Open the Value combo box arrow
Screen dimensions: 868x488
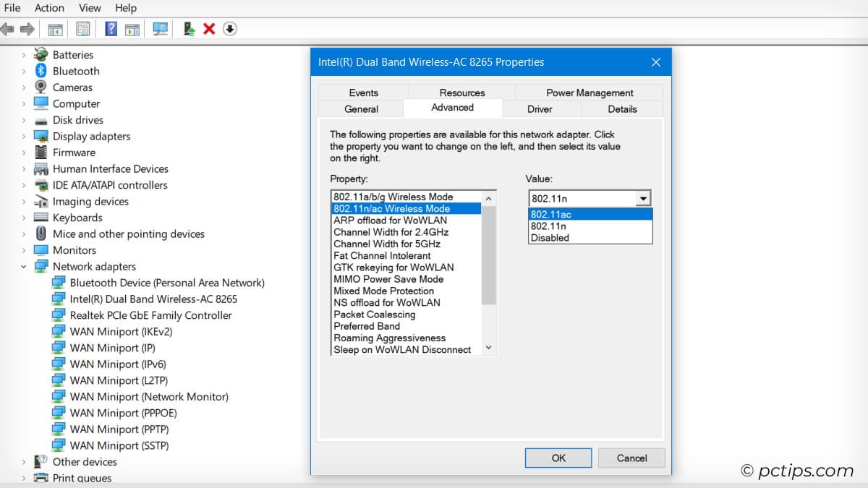642,199
